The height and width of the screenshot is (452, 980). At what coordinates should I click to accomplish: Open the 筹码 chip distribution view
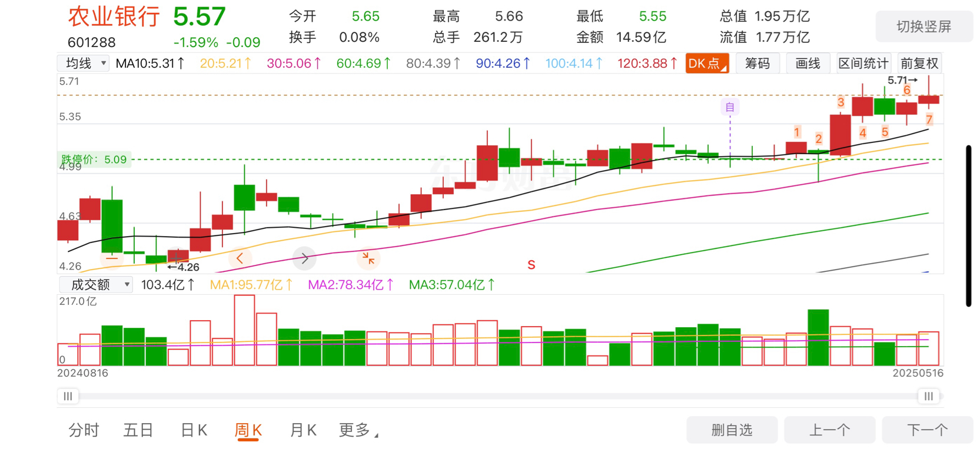pos(758,64)
